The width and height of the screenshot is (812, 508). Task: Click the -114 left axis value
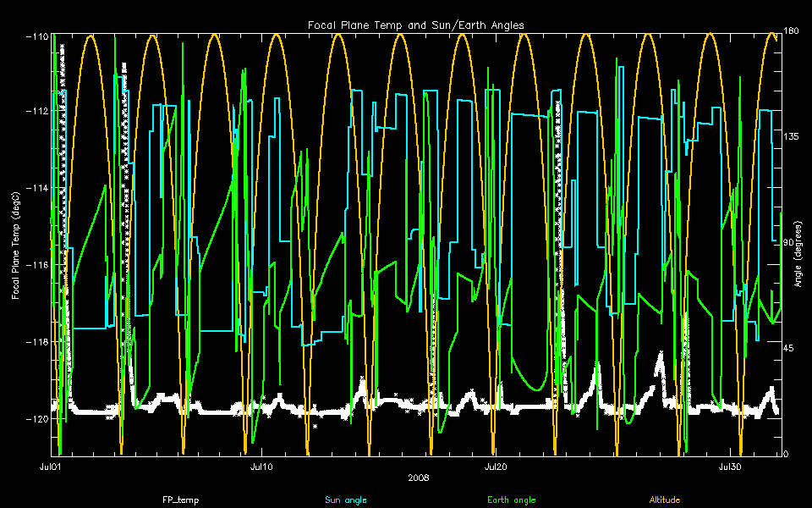tap(37, 188)
